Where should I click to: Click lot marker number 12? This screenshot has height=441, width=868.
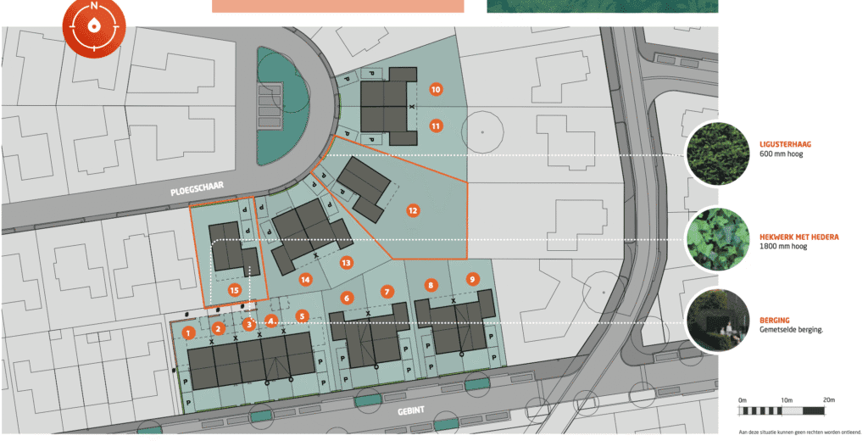[x=413, y=209]
